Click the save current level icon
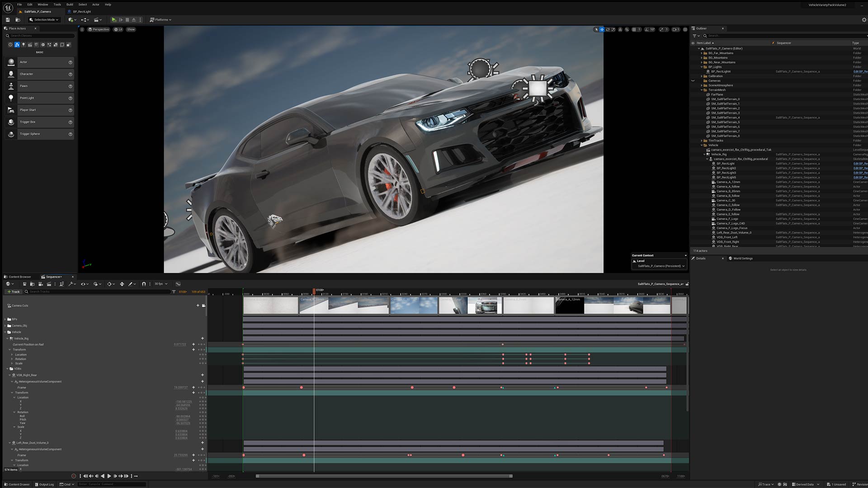Viewport: 868px width, 488px height. (x=8, y=20)
